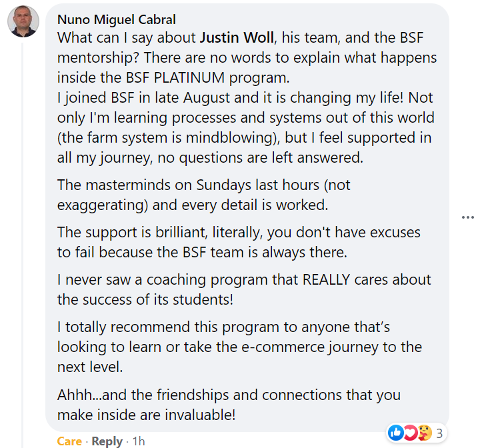Open the three-dot comment options menu
Image resolution: width=486 pixels, height=448 pixels.
coord(468,217)
